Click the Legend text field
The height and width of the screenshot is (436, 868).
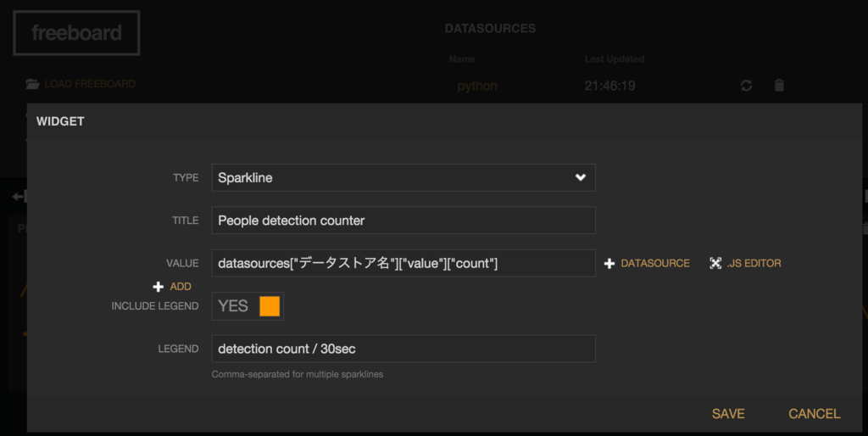[403, 349]
